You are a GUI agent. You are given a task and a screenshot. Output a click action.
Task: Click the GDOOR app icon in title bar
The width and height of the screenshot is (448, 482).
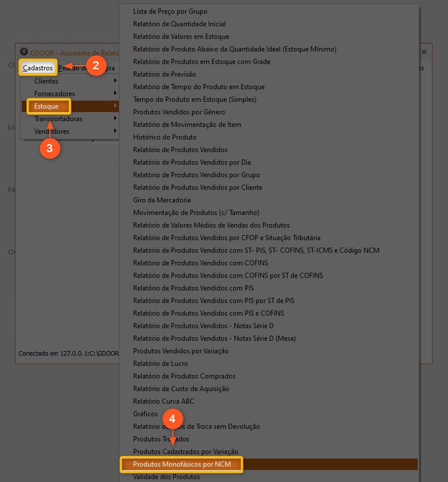(23, 51)
